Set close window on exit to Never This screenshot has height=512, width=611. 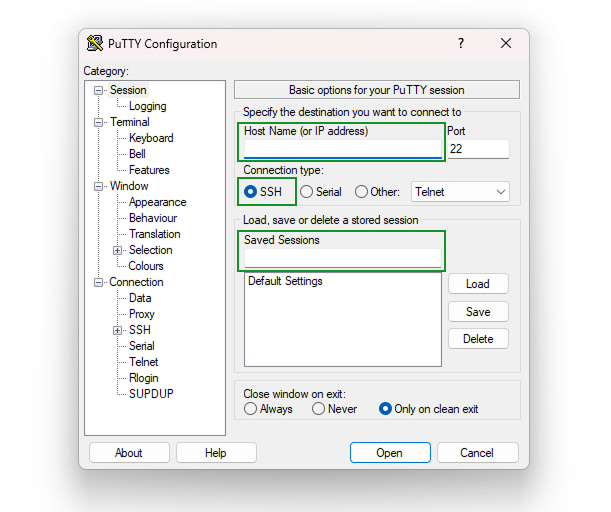tap(318, 409)
